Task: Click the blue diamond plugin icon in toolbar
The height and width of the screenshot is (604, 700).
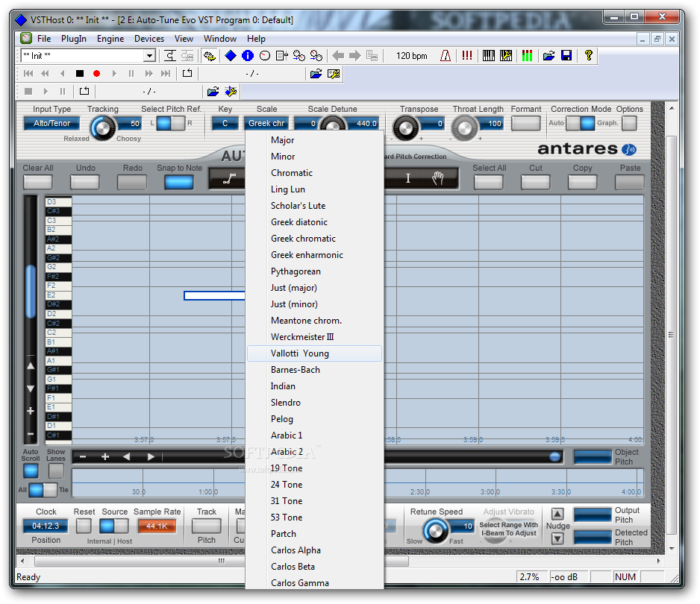Action: [x=231, y=56]
